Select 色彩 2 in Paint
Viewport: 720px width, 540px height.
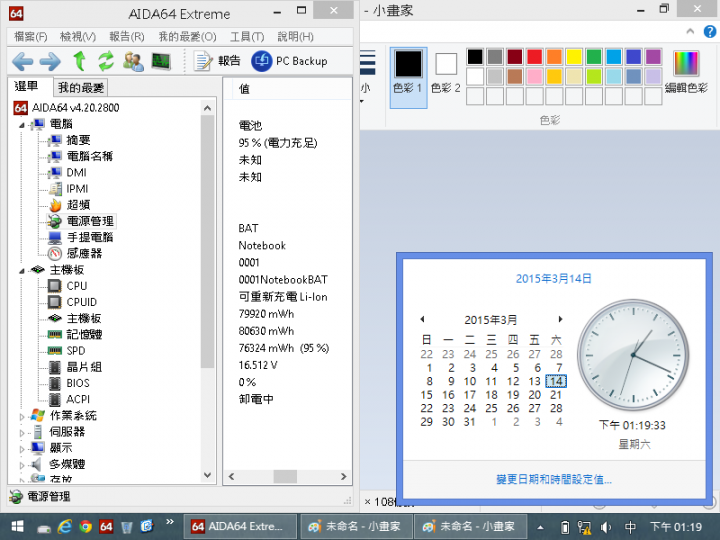(445, 73)
